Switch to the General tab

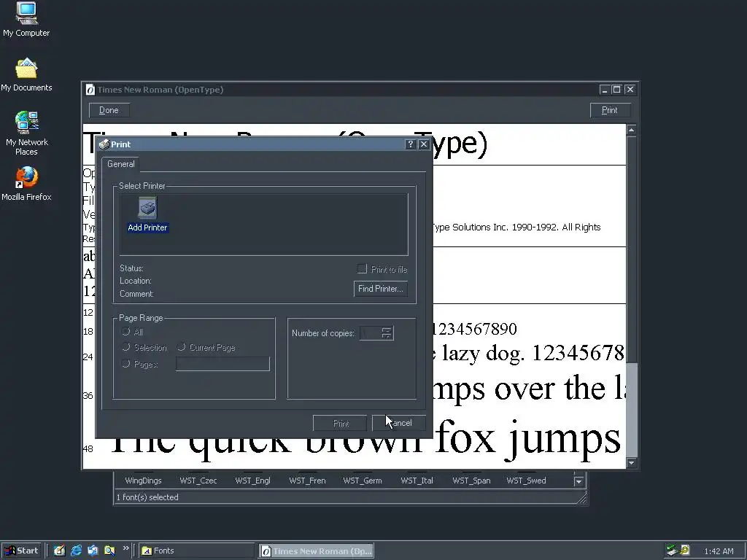pyautogui.click(x=120, y=164)
